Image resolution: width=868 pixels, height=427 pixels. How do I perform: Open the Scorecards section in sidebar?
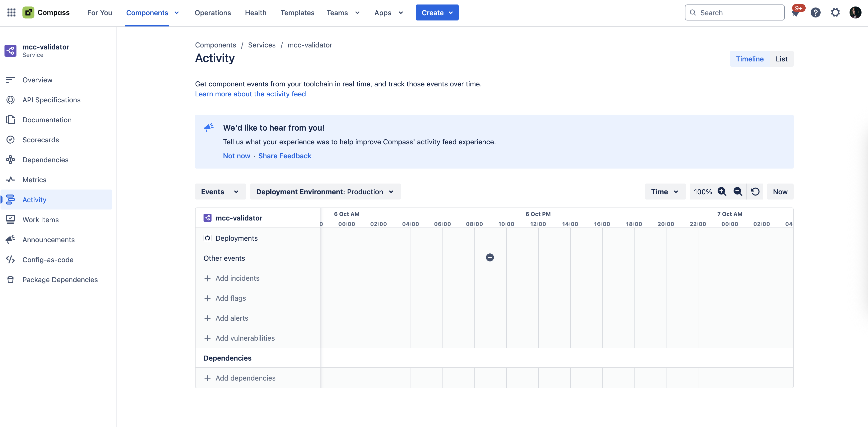[40, 140]
